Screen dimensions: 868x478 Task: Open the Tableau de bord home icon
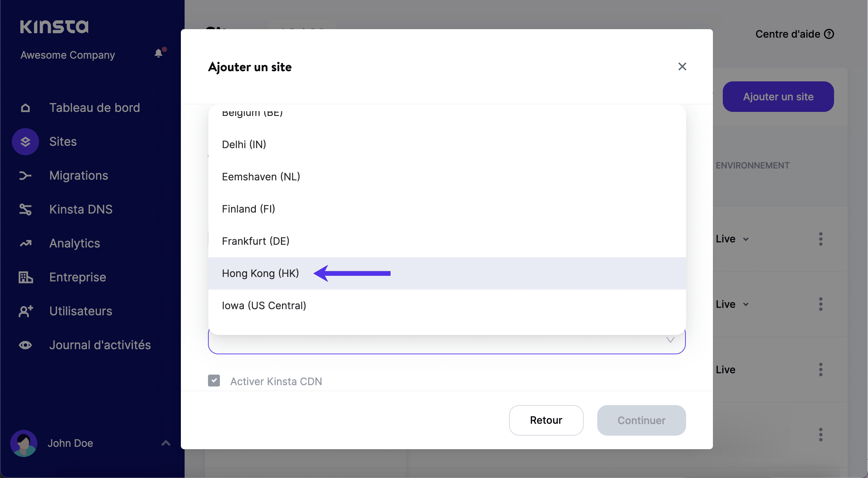click(x=25, y=108)
